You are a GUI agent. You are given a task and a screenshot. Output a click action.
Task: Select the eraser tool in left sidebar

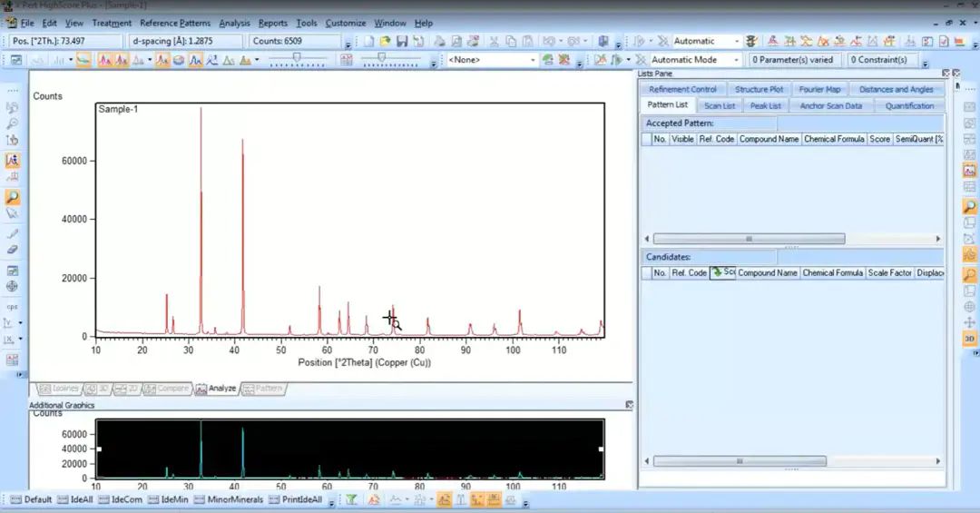(13, 249)
